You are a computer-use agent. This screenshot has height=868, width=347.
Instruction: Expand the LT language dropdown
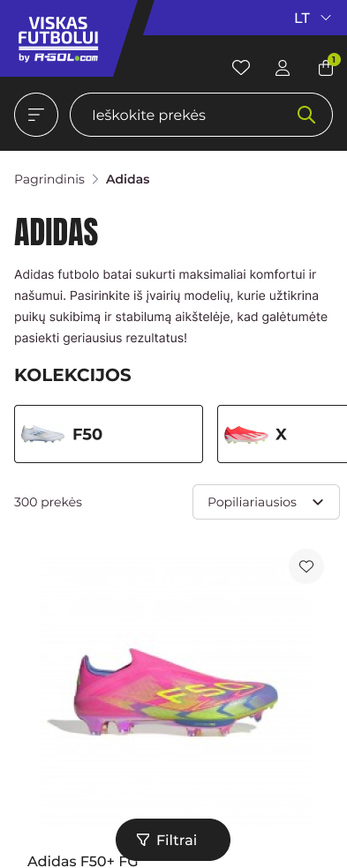[313, 19]
